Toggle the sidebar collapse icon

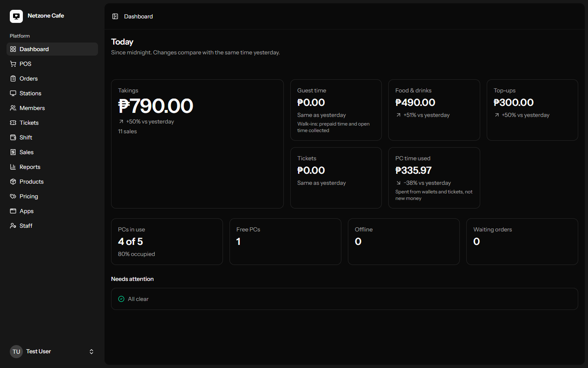point(115,16)
